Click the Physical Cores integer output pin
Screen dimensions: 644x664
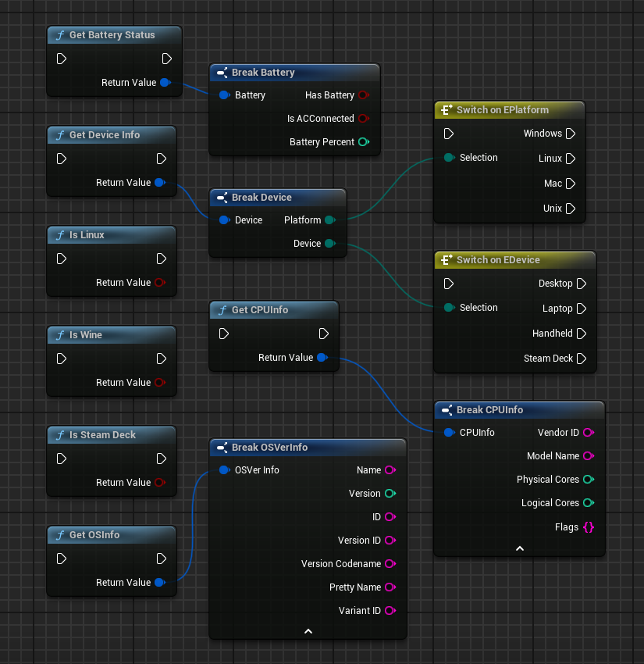pos(589,480)
